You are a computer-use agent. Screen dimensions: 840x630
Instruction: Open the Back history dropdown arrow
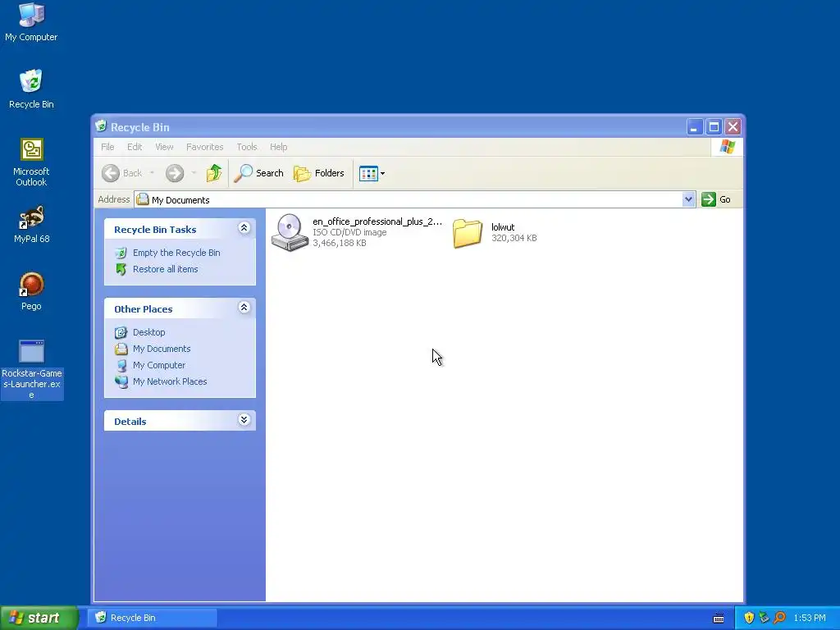152,173
